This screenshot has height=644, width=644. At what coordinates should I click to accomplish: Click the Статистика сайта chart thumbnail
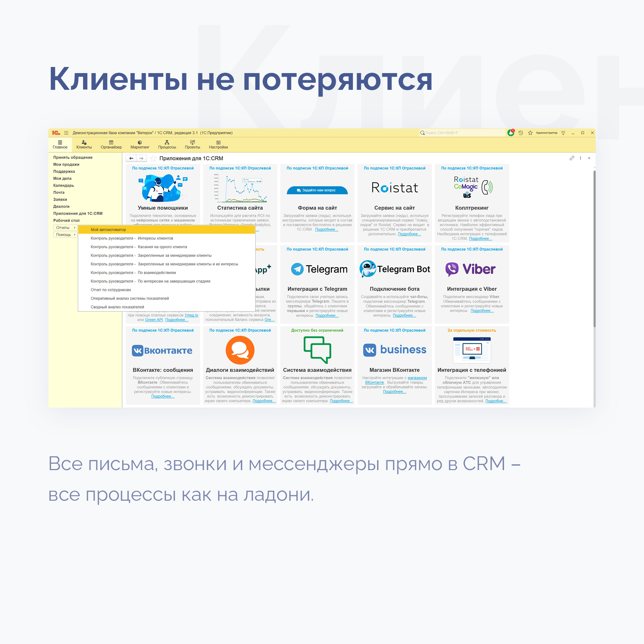click(240, 188)
